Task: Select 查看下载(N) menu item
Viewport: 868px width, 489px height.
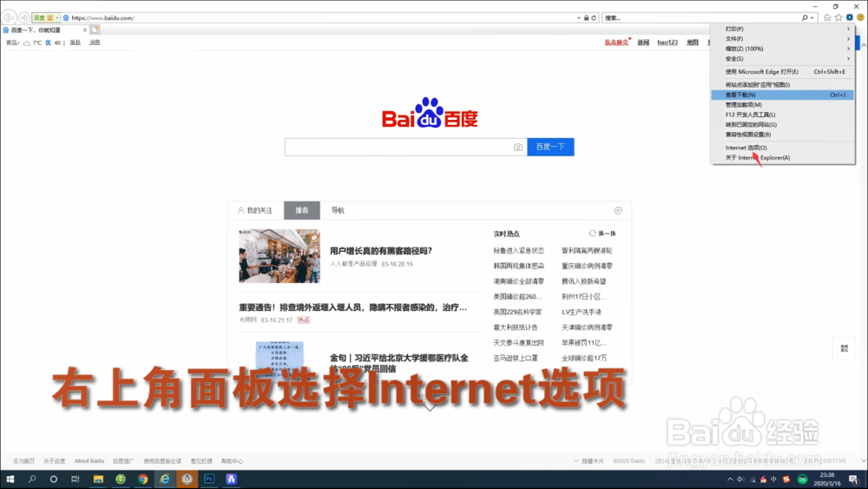Action: pyautogui.click(x=783, y=95)
